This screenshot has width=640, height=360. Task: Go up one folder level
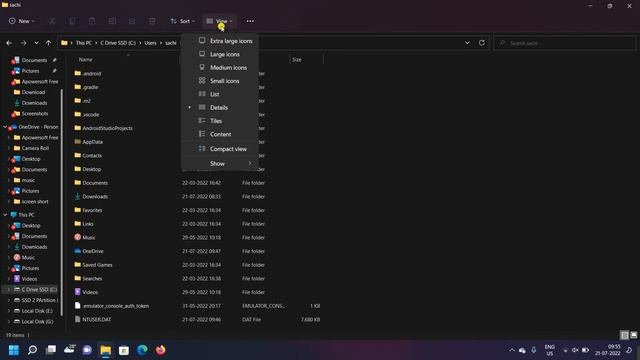pyautogui.click(x=48, y=43)
